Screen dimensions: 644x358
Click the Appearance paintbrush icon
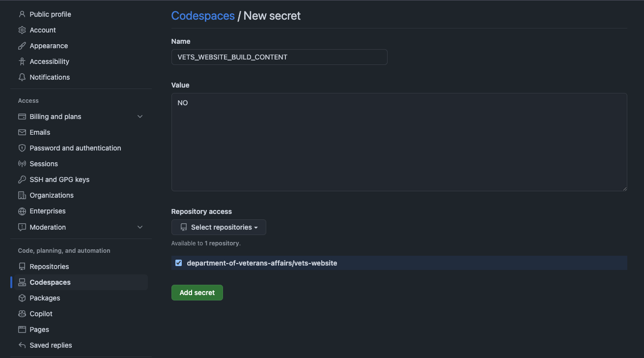[x=22, y=46]
